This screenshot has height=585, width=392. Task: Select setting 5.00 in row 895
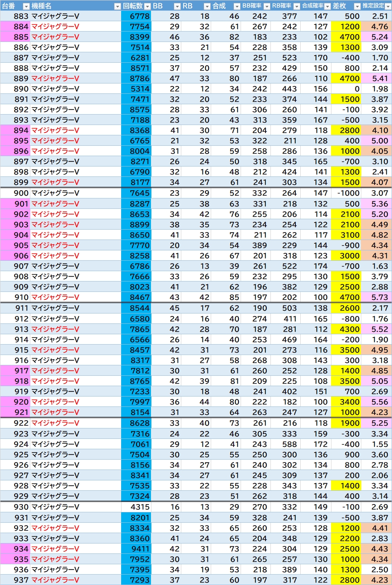coord(376,141)
